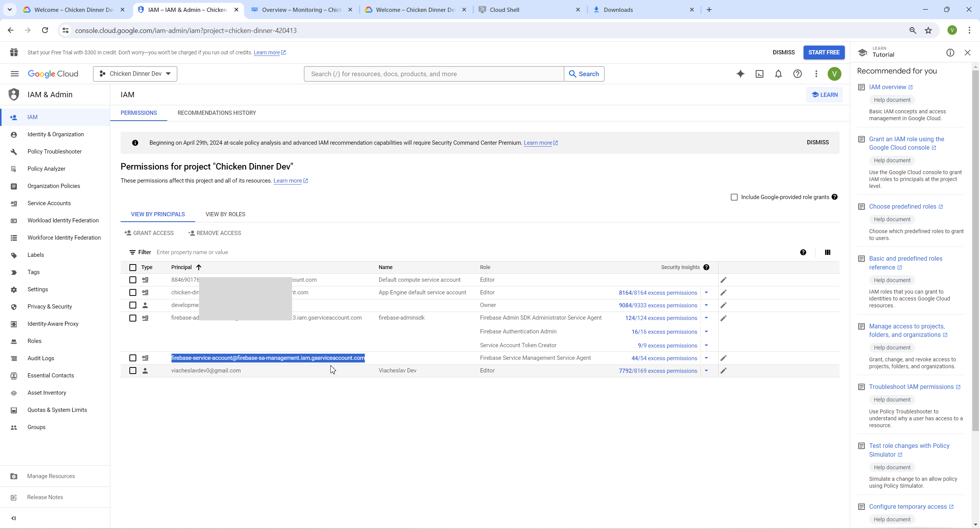Open Service Accounts in sidebar
This screenshot has height=529, width=980.
click(49, 203)
